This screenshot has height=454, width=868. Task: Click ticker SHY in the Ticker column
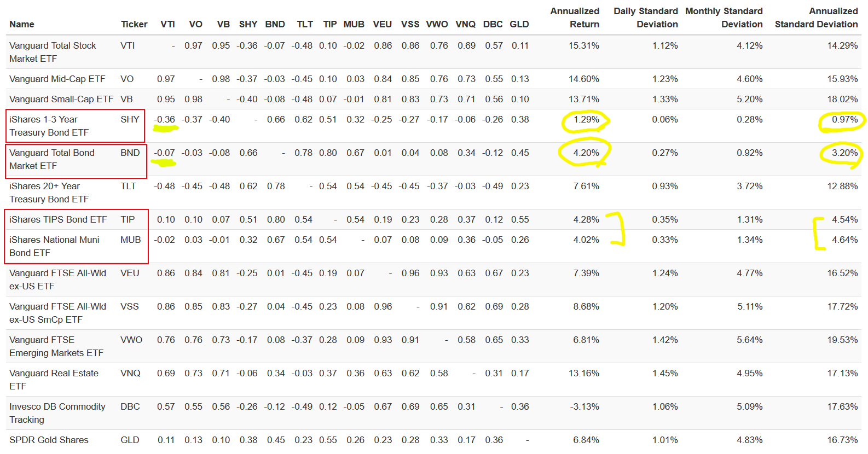pyautogui.click(x=130, y=119)
